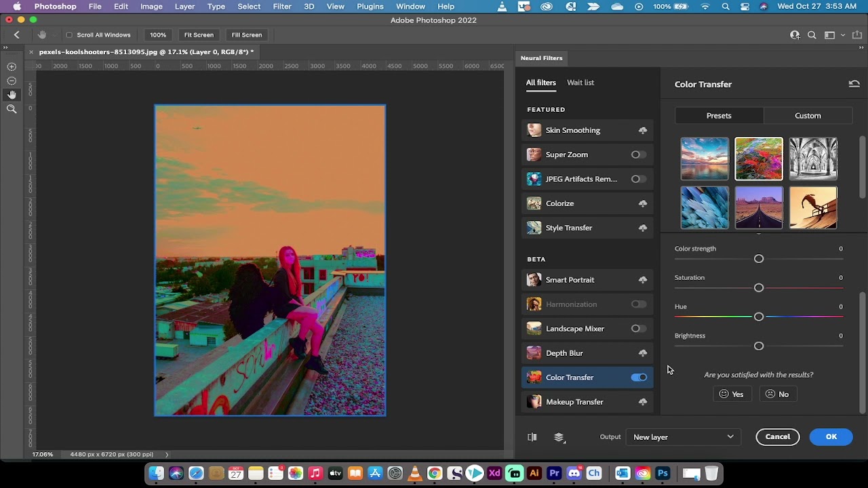Click the layer preview icon beside Output

pos(559,437)
